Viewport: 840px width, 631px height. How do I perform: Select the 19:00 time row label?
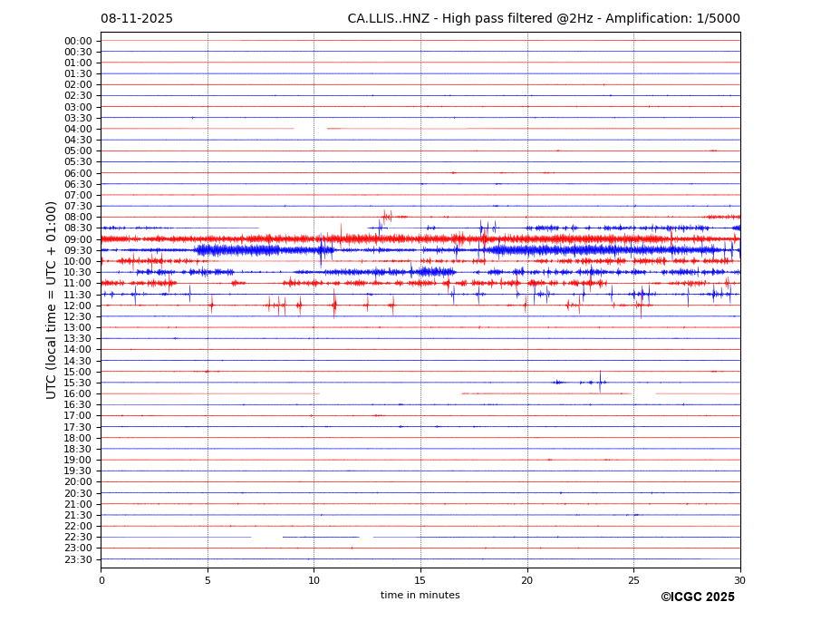(78, 460)
